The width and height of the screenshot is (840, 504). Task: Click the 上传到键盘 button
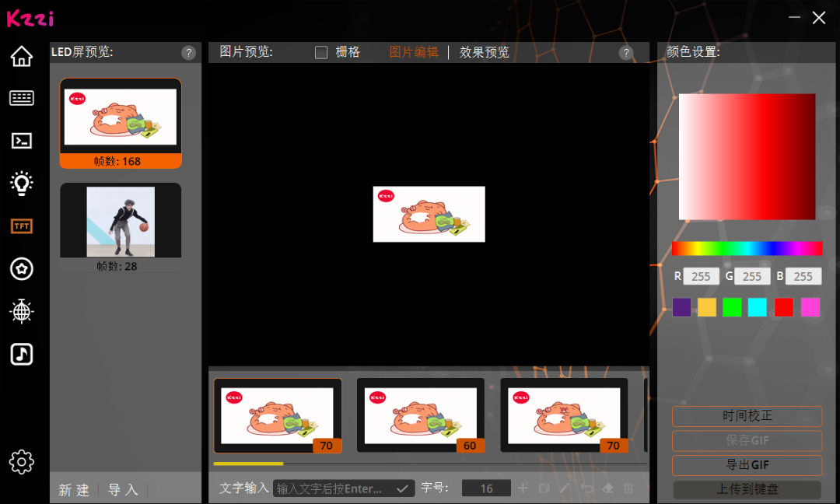pos(747,489)
